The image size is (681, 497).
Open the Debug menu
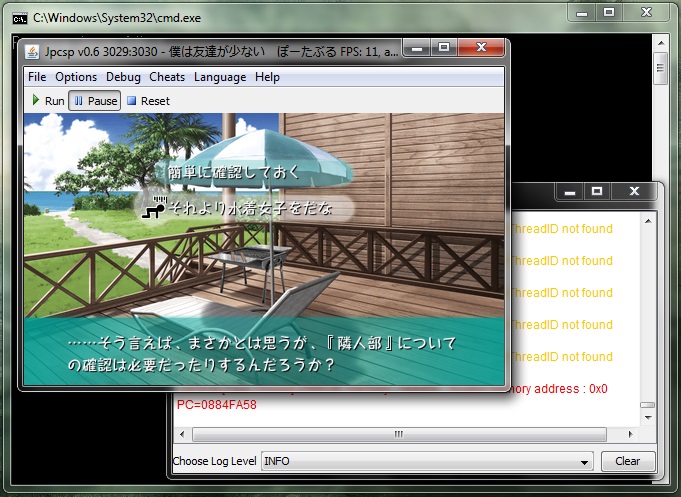[123, 77]
